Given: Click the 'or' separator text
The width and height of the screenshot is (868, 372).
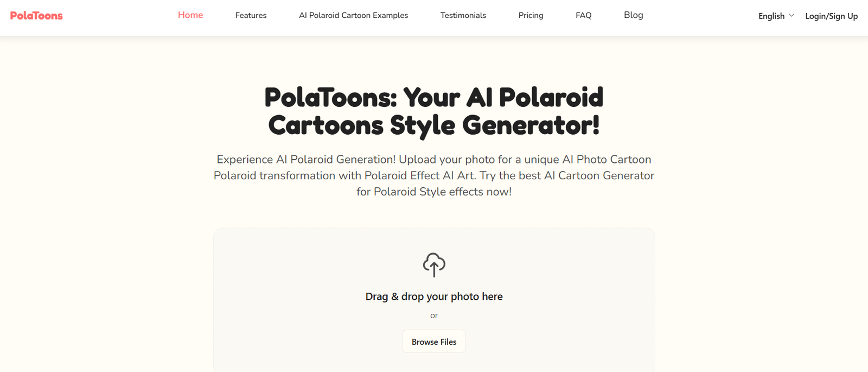Looking at the screenshot, I should point(434,316).
